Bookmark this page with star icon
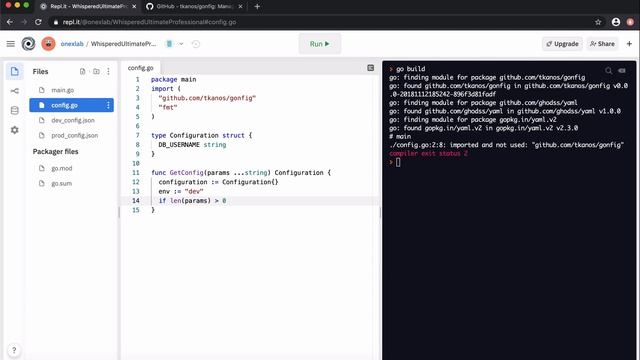Image resolution: width=640 pixels, height=360 pixels. click(598, 22)
